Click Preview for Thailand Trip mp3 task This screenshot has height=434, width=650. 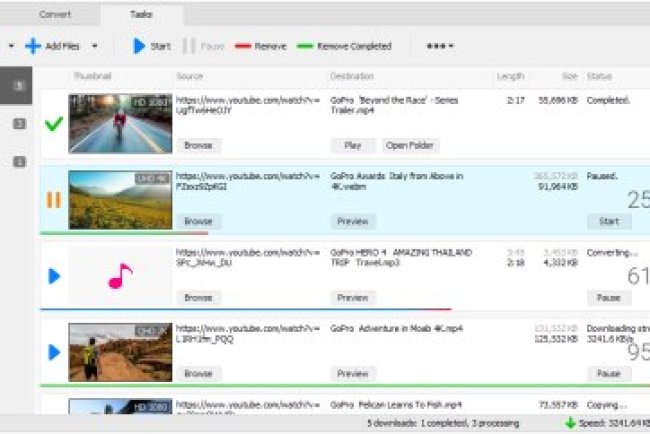353,298
